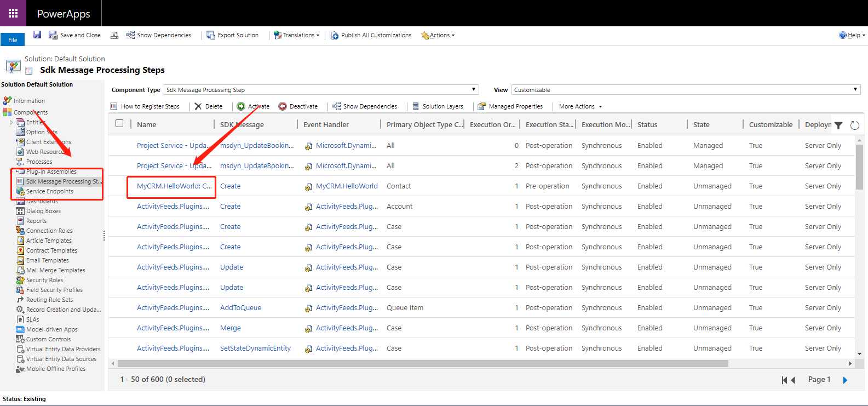
Task: Refresh the grid with the circular arrow icon
Action: click(854, 125)
